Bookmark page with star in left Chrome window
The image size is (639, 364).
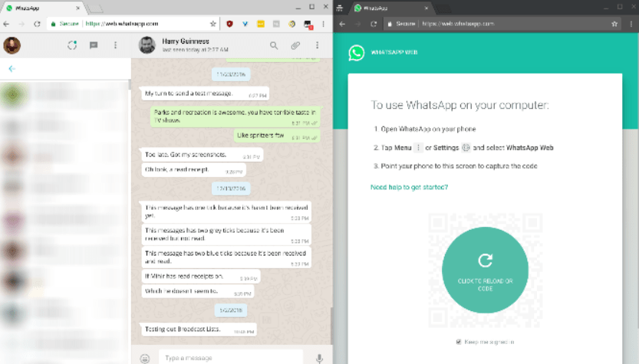[x=212, y=24]
